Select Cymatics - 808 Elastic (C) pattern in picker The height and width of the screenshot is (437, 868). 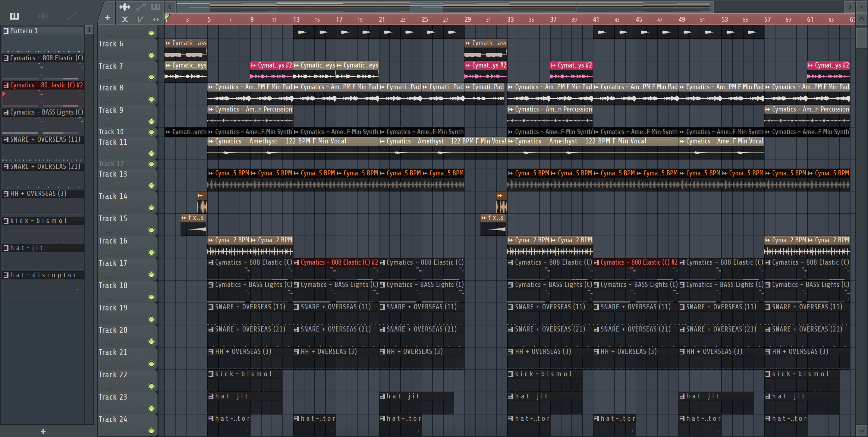[x=43, y=58]
